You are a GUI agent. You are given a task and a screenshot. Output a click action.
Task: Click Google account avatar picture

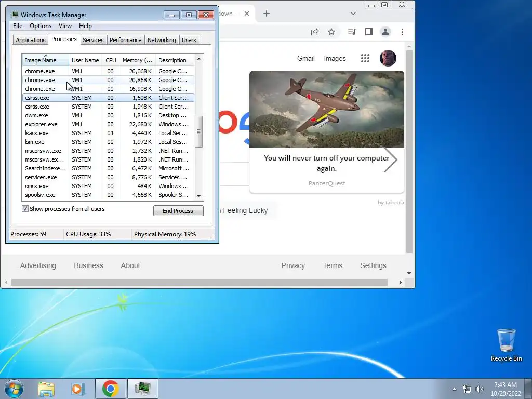tap(388, 58)
